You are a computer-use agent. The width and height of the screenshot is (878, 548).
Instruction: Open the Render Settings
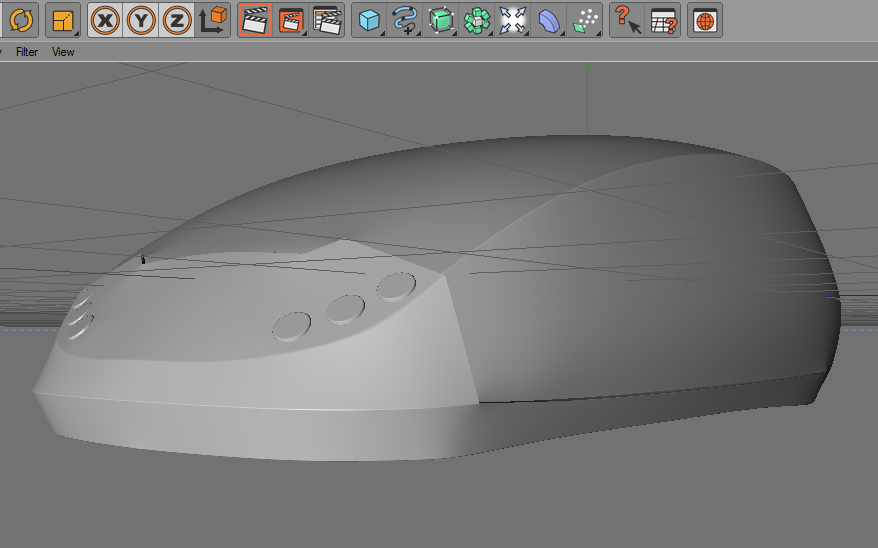(327, 20)
